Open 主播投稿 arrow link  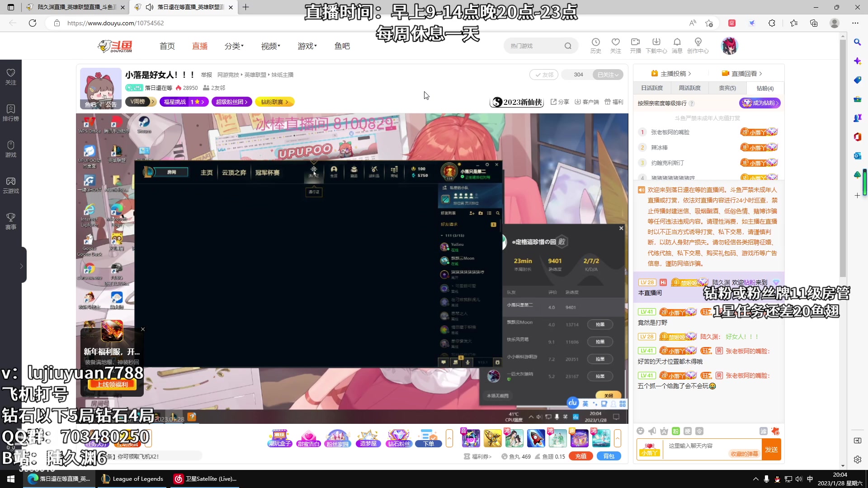(x=671, y=74)
